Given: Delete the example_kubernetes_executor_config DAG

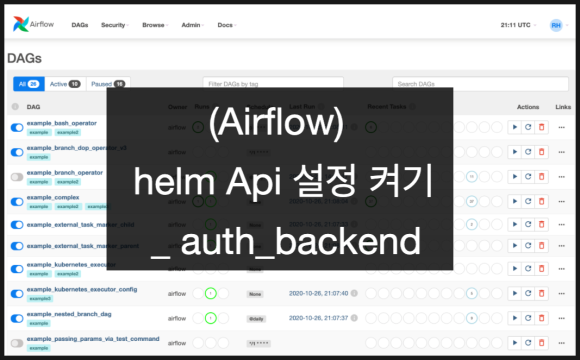Looking at the screenshot, I should pos(542,293).
